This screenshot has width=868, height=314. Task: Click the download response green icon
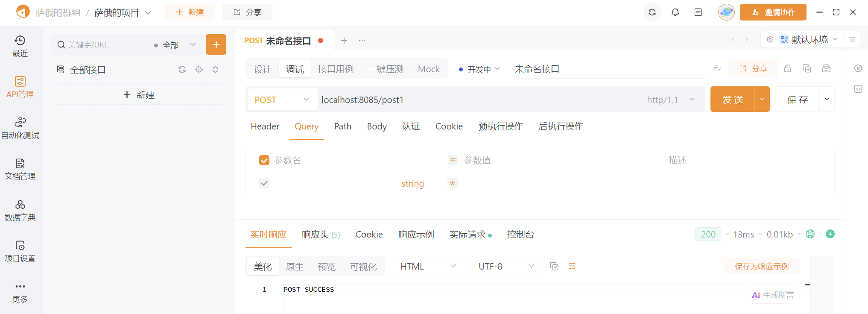[830, 234]
